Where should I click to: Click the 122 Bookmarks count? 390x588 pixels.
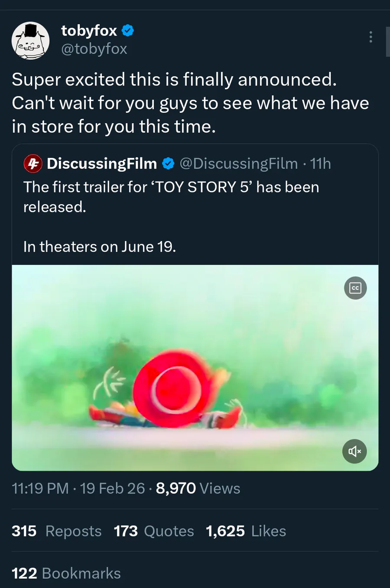pos(66,573)
